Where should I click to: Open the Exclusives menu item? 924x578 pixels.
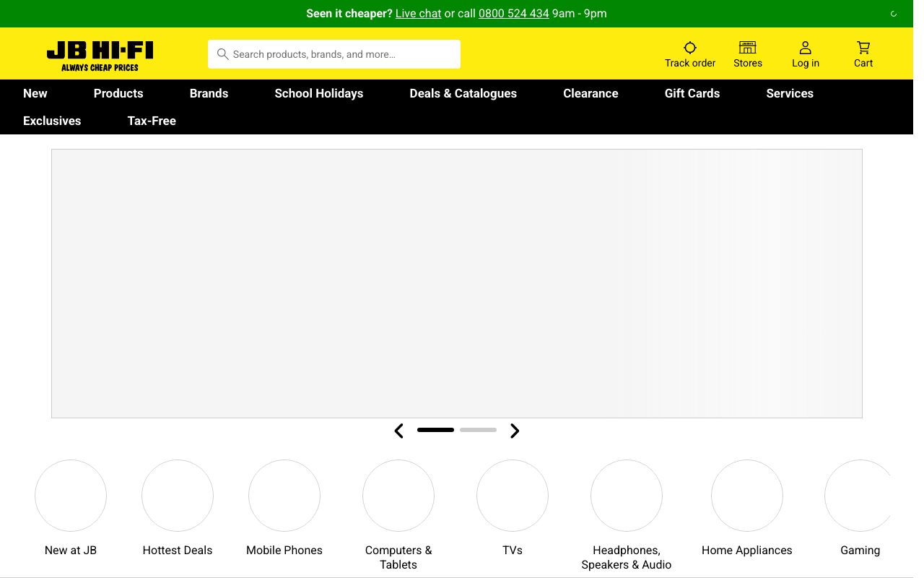tap(52, 121)
